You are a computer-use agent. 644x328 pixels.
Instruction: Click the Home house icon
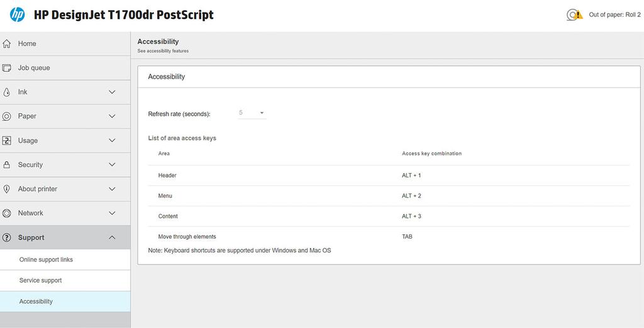point(6,43)
